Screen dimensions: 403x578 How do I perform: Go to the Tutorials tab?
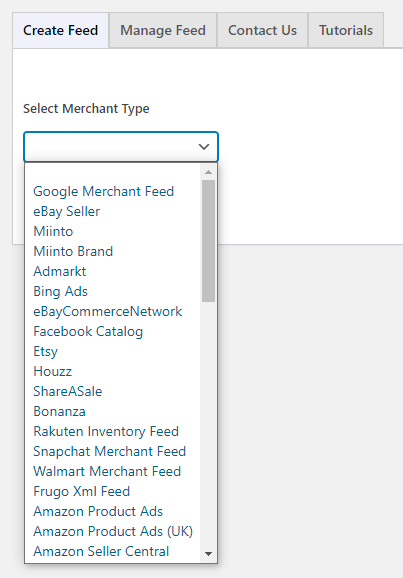pyautogui.click(x=346, y=30)
